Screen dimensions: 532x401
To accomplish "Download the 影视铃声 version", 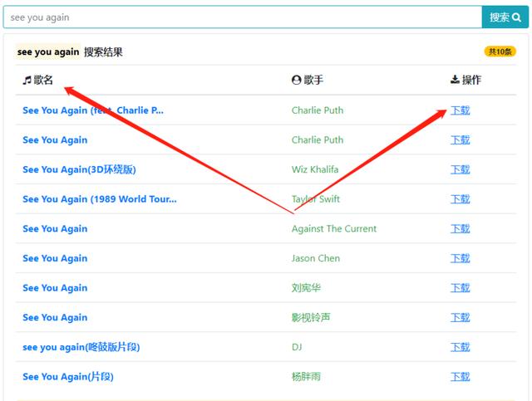I will [460, 318].
